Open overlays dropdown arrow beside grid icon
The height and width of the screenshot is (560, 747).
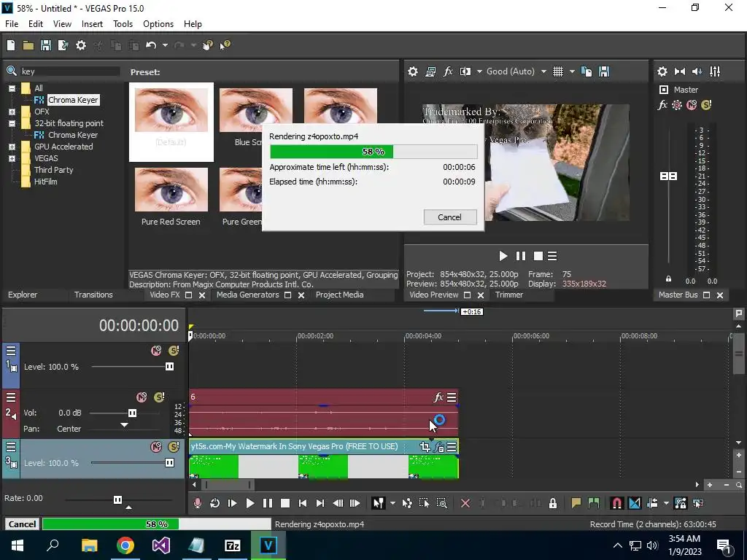pos(572,71)
